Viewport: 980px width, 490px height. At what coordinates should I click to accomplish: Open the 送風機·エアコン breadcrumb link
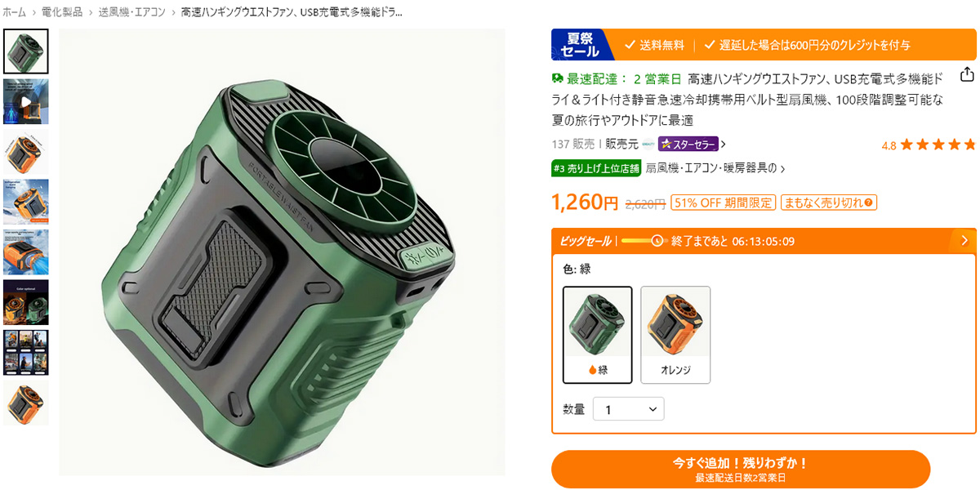click(132, 12)
